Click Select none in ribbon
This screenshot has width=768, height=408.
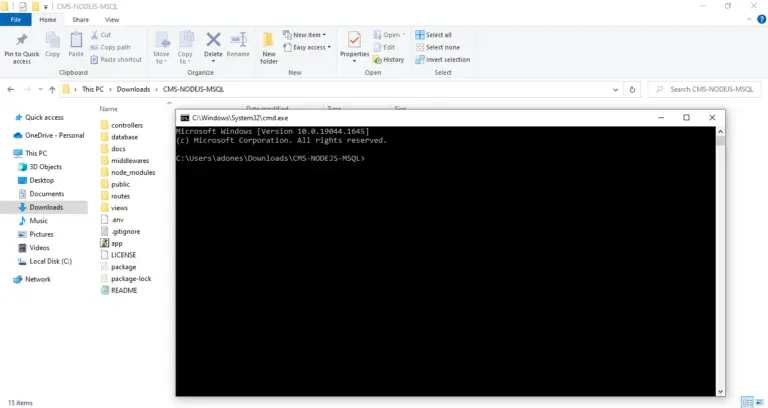[x=438, y=47]
